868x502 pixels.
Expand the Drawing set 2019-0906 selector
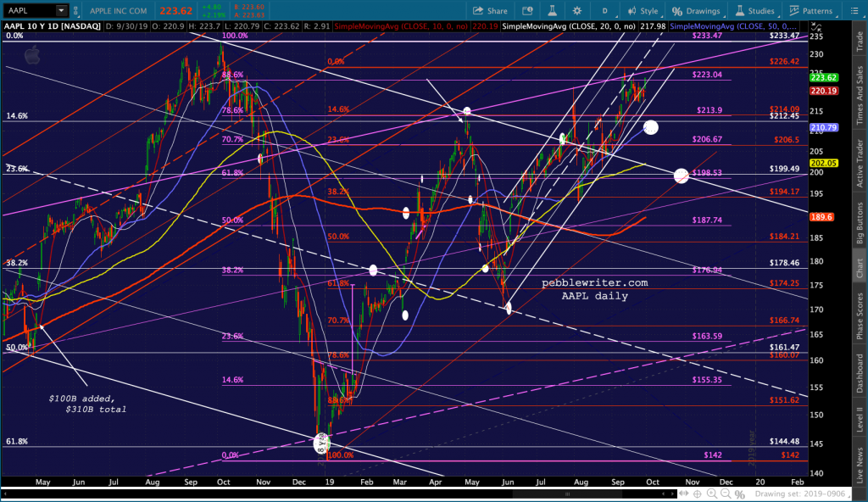[804, 494]
